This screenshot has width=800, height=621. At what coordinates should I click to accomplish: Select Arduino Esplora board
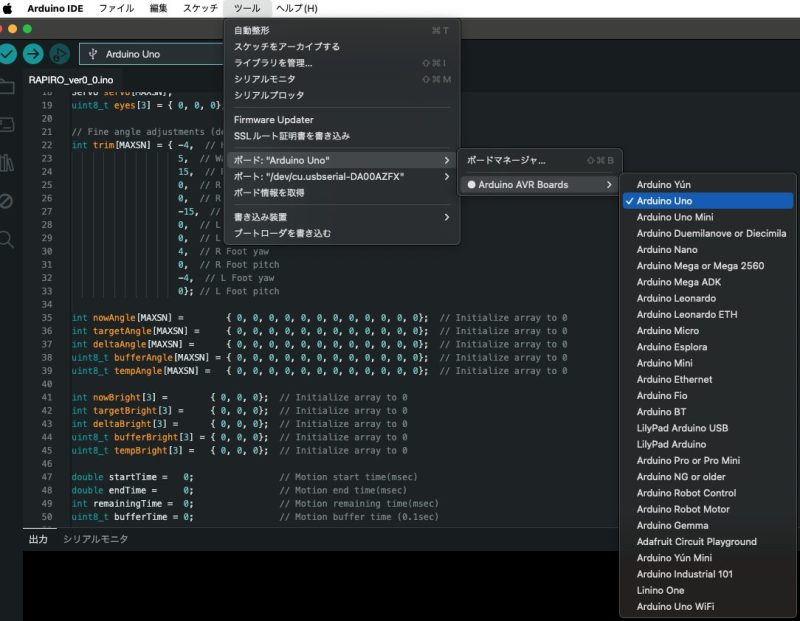point(708,347)
